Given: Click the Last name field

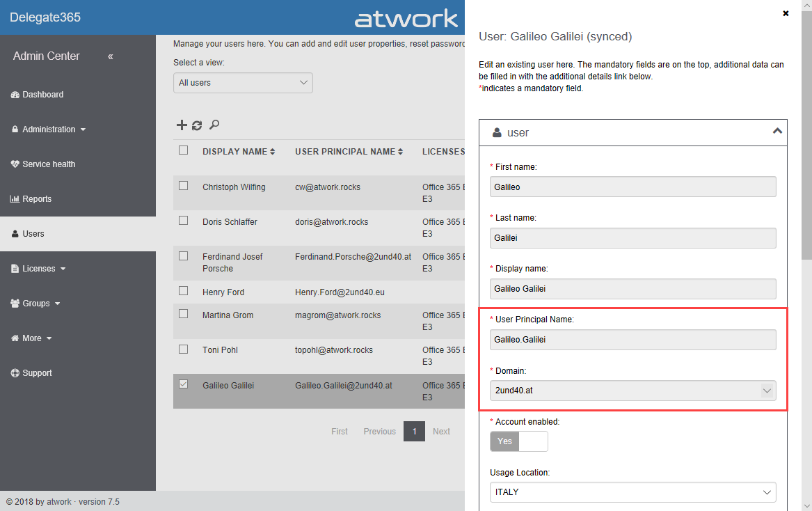Looking at the screenshot, I should point(632,238).
